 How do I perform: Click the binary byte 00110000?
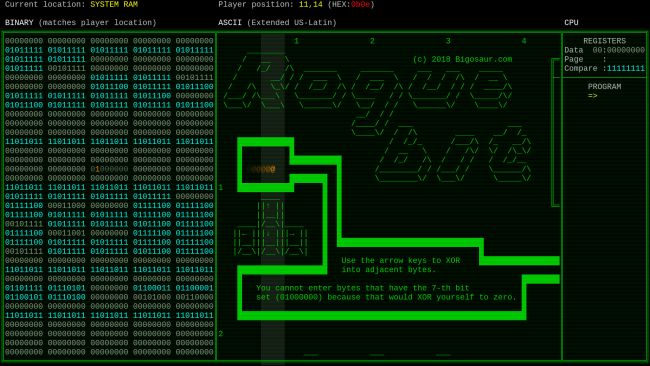click(x=194, y=297)
